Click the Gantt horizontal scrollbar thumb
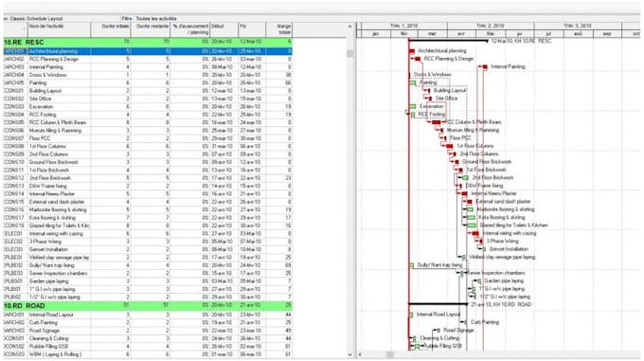The width and height of the screenshot is (644, 361). point(390,354)
